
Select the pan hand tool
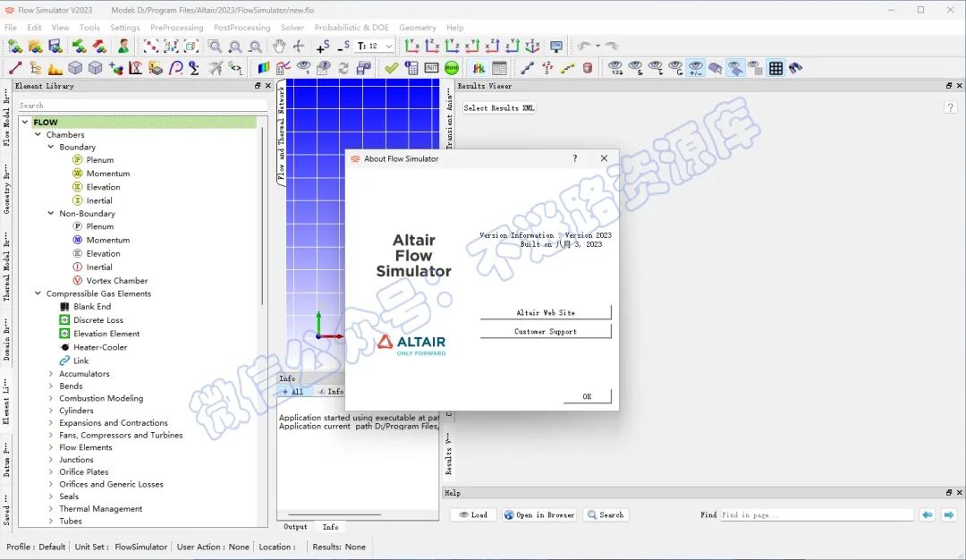[279, 47]
